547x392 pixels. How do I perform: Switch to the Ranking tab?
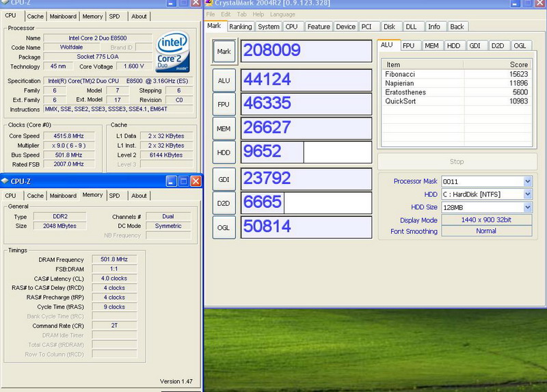pos(240,27)
